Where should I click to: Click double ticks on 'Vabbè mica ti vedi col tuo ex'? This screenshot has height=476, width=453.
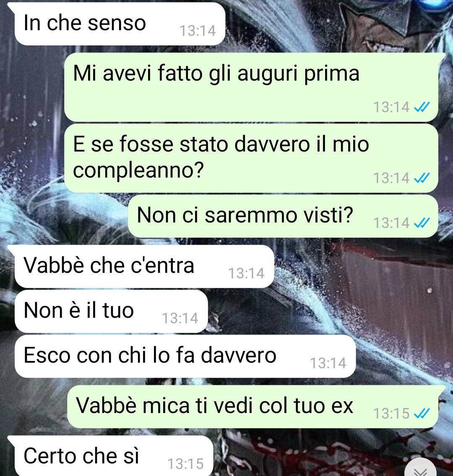click(422, 413)
